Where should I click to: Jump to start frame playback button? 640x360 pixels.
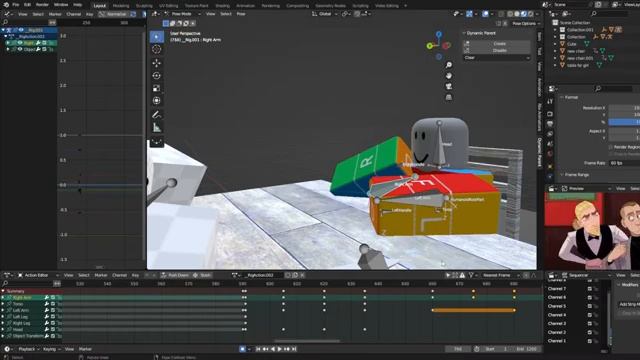pos(258,349)
